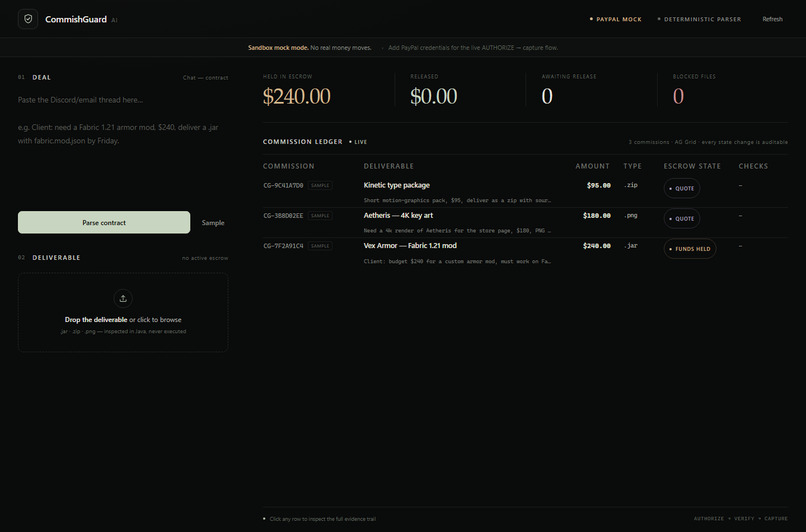Open the Kinetic type package commission row
Viewport: 806px width, 532px height.
pyautogui.click(x=525, y=192)
